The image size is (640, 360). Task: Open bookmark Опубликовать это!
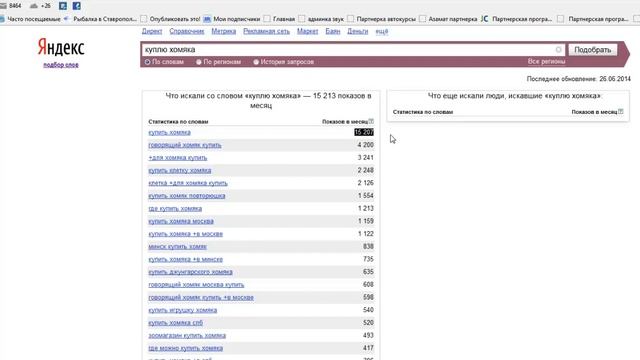pyautogui.click(x=170, y=19)
